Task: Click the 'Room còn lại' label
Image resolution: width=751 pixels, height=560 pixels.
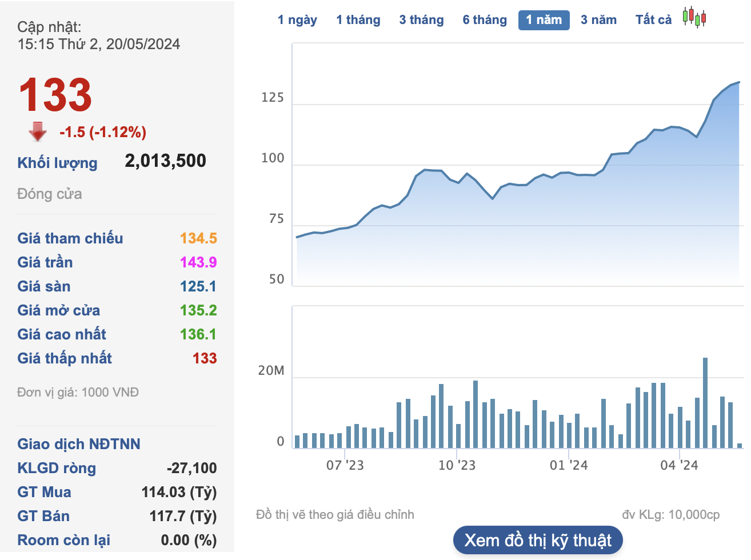Action: [64, 540]
